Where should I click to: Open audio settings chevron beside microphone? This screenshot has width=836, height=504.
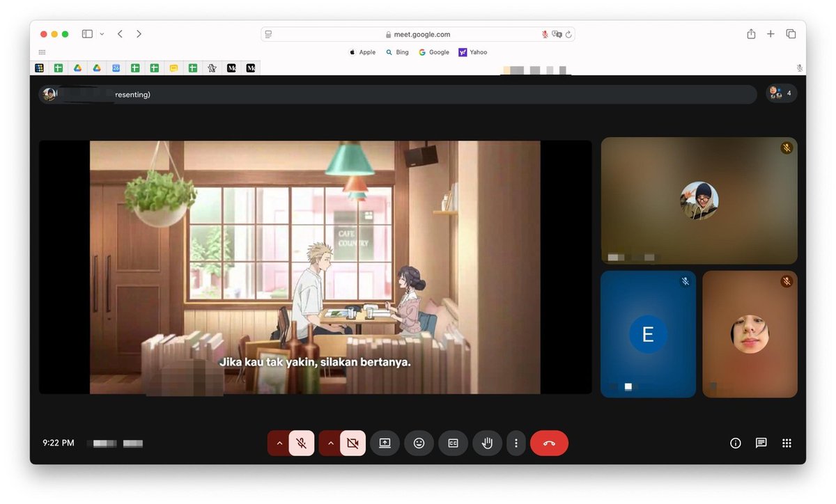(279, 443)
